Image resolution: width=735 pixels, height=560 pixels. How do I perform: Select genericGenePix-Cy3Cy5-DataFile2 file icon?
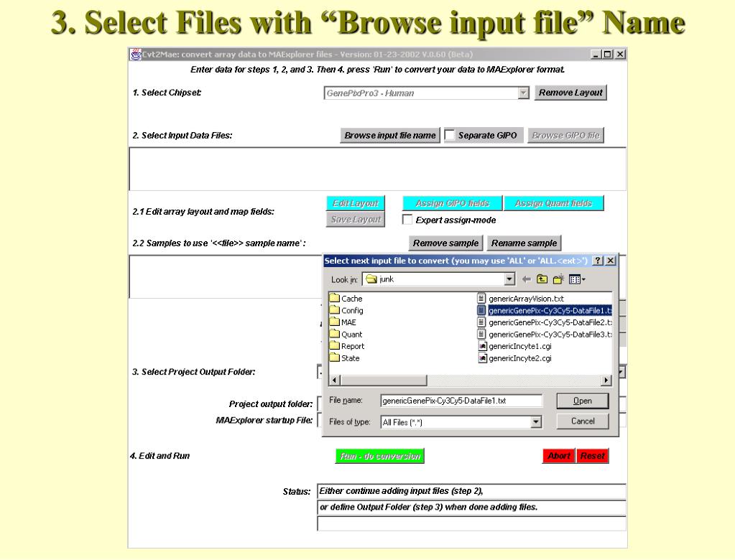(481, 322)
